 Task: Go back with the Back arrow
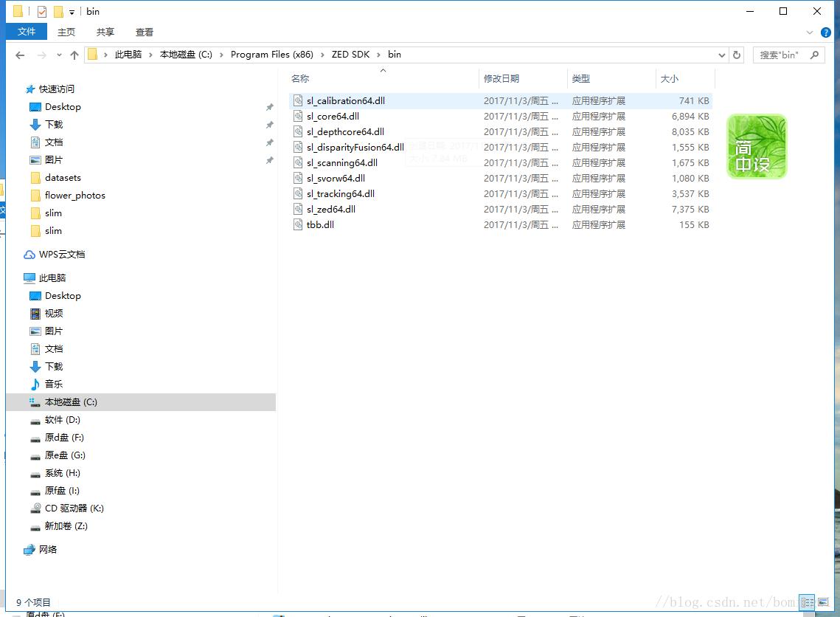pyautogui.click(x=21, y=55)
